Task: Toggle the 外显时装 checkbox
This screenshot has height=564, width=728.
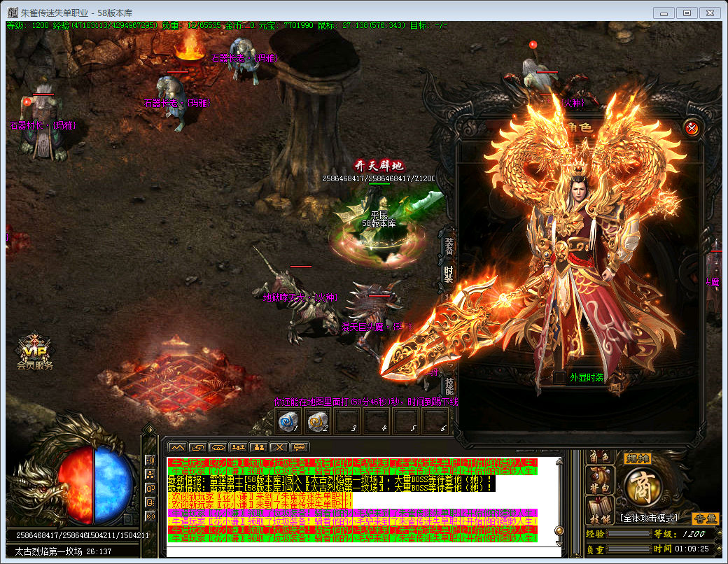Action: pyautogui.click(x=560, y=377)
